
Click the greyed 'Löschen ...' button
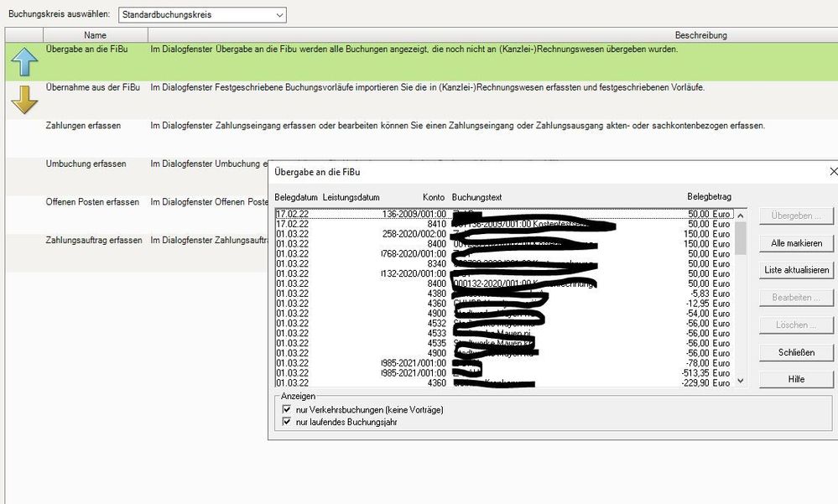tap(796, 325)
